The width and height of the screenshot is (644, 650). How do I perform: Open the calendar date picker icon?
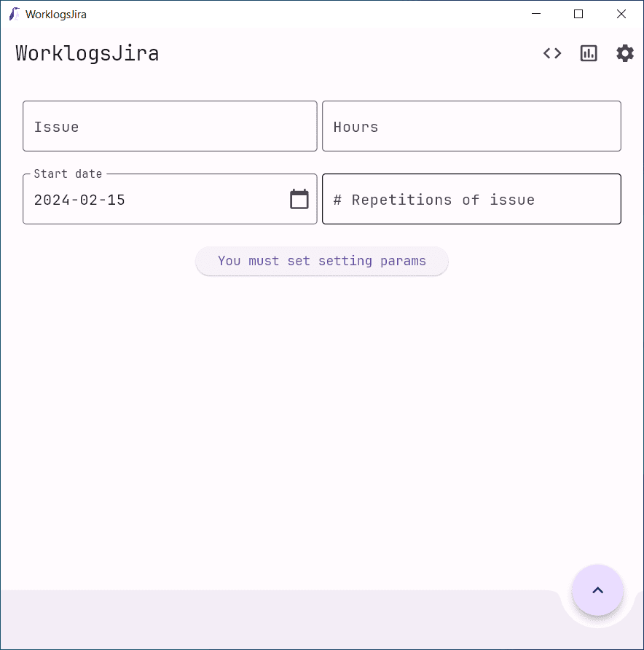[299, 199]
